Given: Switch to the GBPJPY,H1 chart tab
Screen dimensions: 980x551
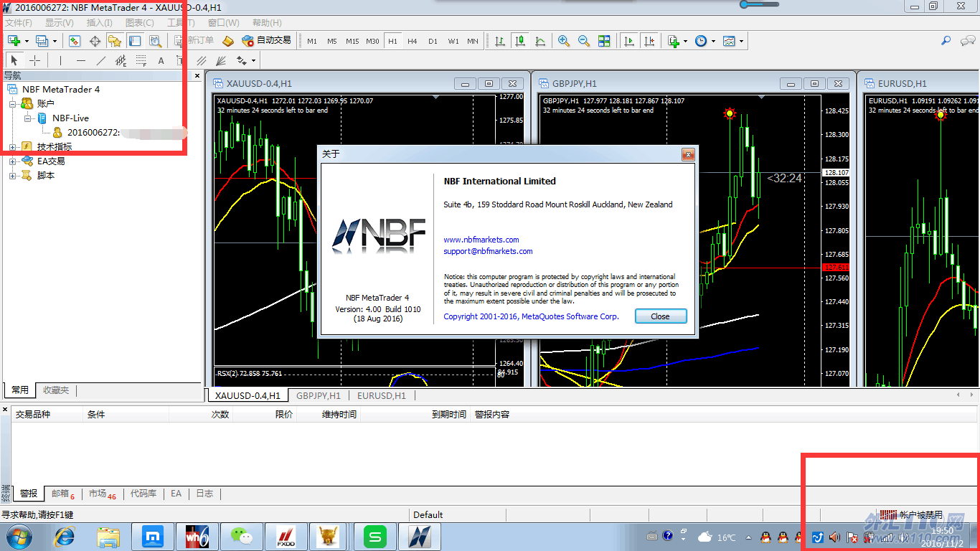Looking at the screenshot, I should click(318, 395).
